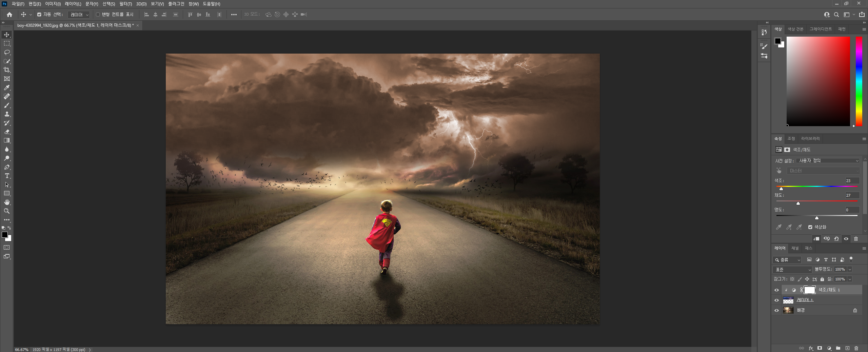The image size is (868, 352).
Task: Select the Hand tool
Action: (7, 202)
